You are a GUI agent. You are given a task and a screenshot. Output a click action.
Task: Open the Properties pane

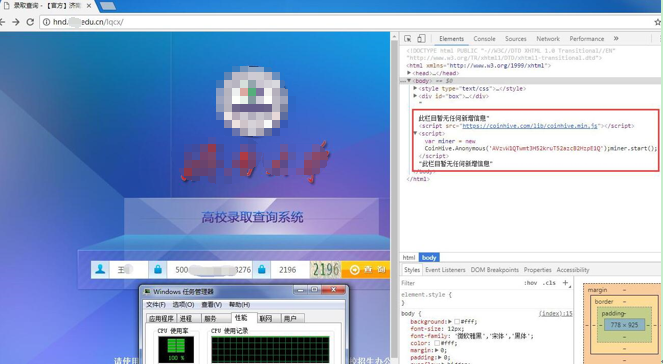(537, 270)
